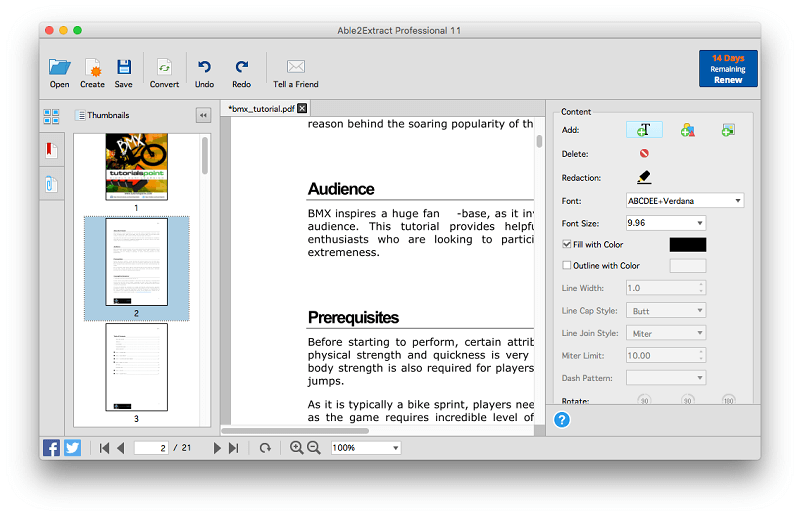Select the page 2 thumbnail

pyautogui.click(x=136, y=262)
